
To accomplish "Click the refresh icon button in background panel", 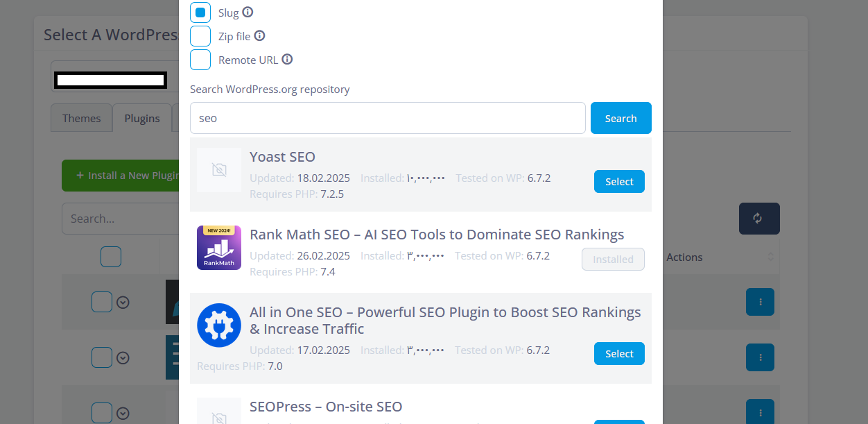I will [759, 219].
